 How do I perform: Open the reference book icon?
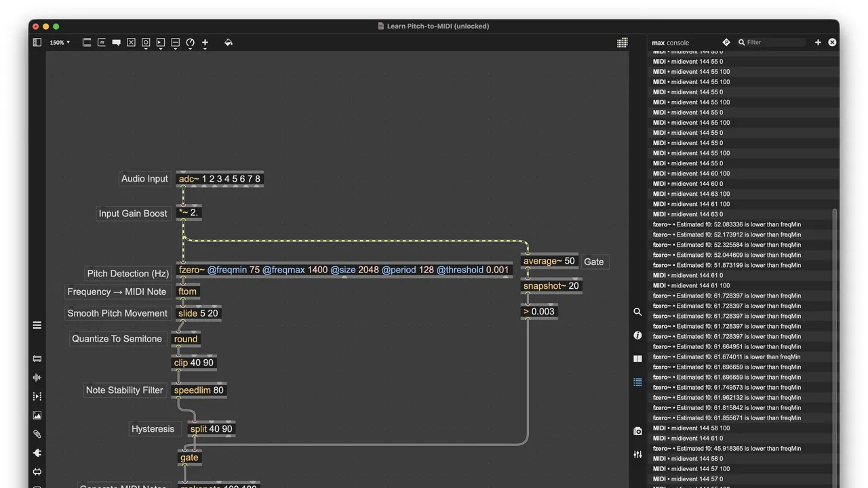point(637,359)
